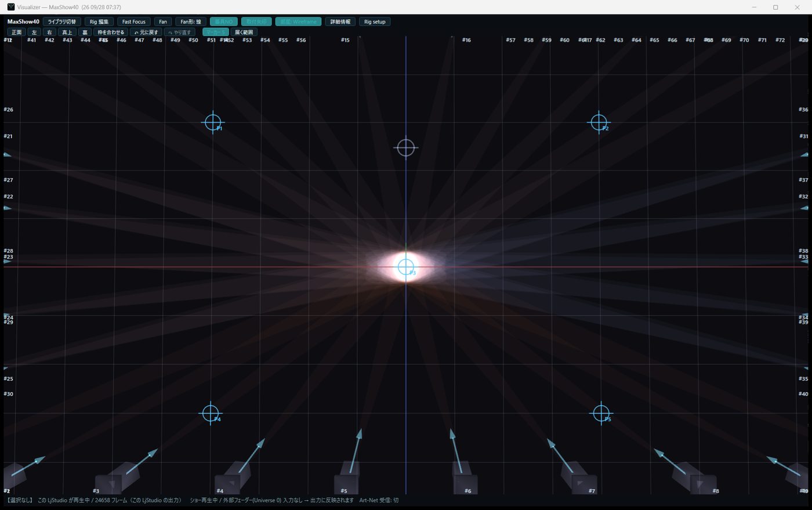Select floor fixture #4
The width and height of the screenshot is (812, 510).
coord(232,478)
